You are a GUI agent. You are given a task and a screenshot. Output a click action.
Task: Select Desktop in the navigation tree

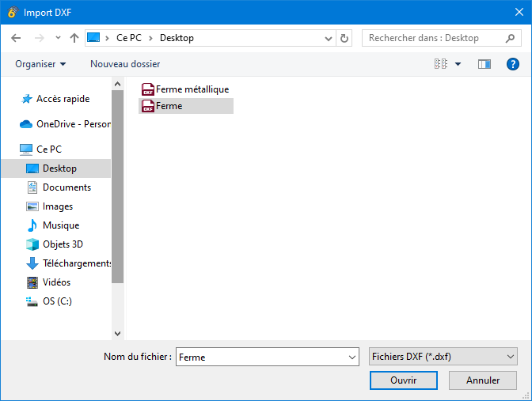pos(59,168)
